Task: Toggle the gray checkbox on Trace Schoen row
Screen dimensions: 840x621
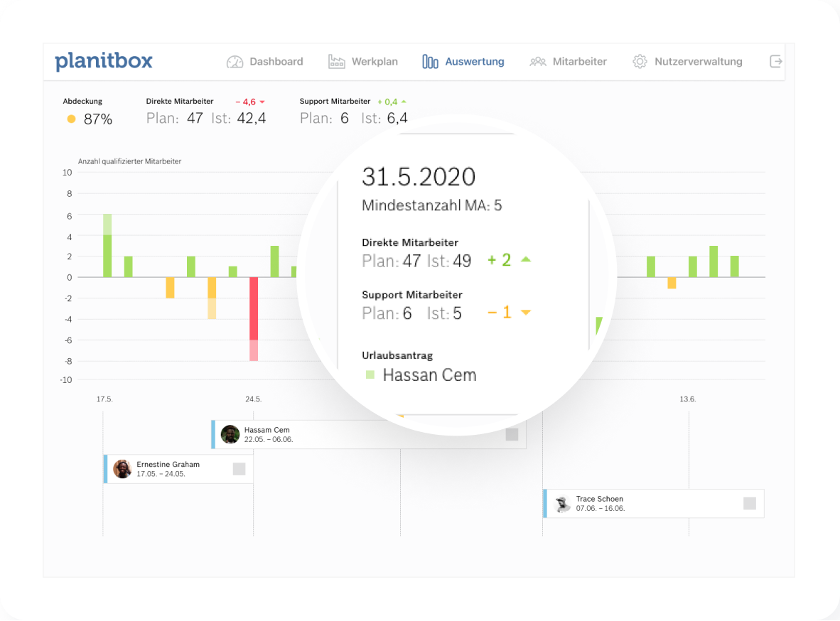Action: tap(750, 503)
